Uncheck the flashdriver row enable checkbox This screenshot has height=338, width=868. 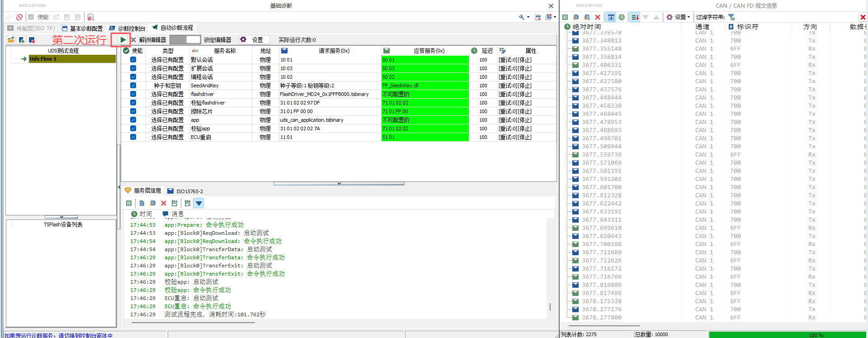(133, 94)
